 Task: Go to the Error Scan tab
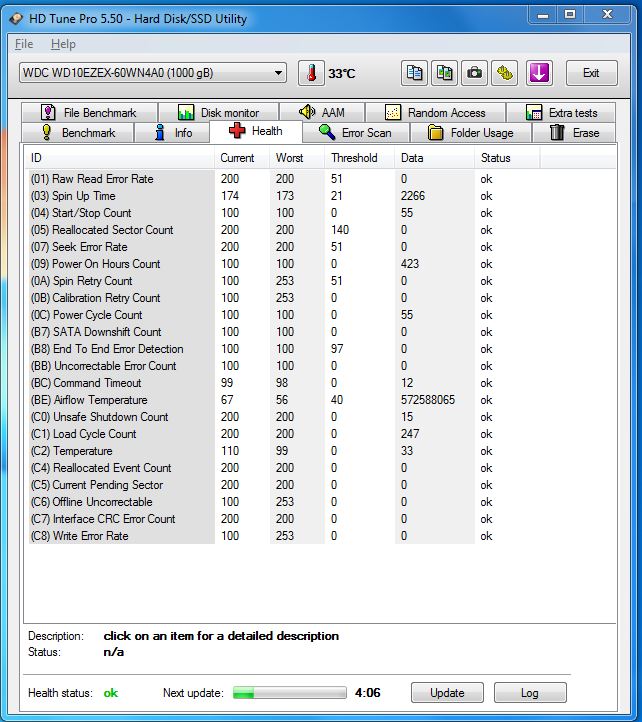(x=356, y=133)
